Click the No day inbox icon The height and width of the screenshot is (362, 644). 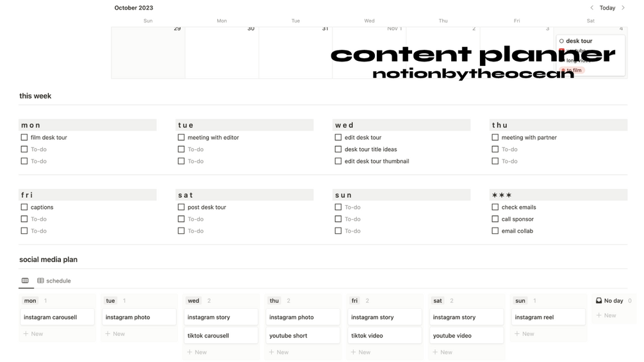point(599,300)
